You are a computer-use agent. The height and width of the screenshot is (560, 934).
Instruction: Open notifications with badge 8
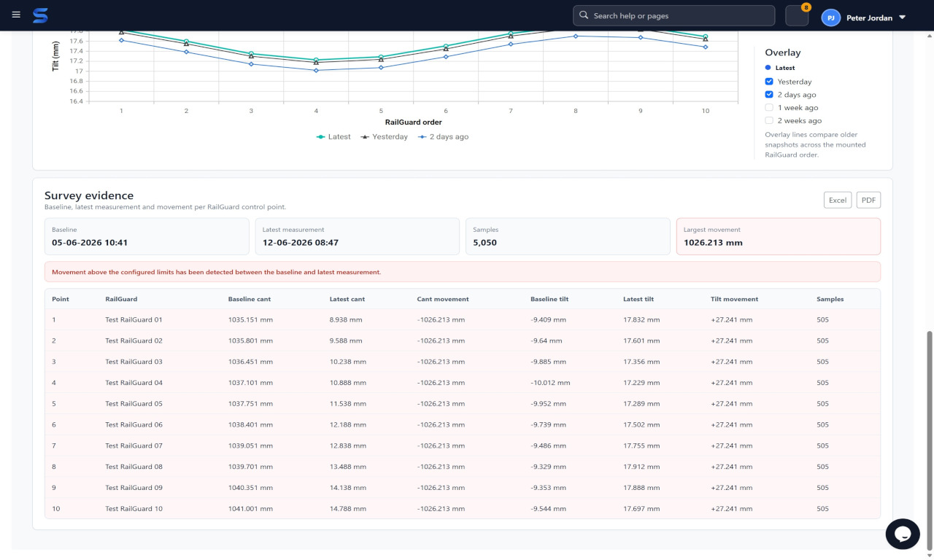pyautogui.click(x=797, y=15)
